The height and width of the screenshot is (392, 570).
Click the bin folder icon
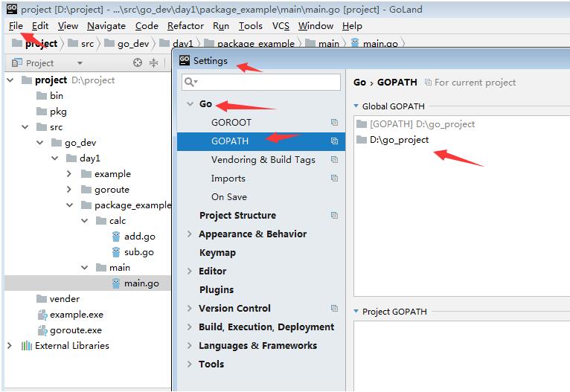click(42, 95)
